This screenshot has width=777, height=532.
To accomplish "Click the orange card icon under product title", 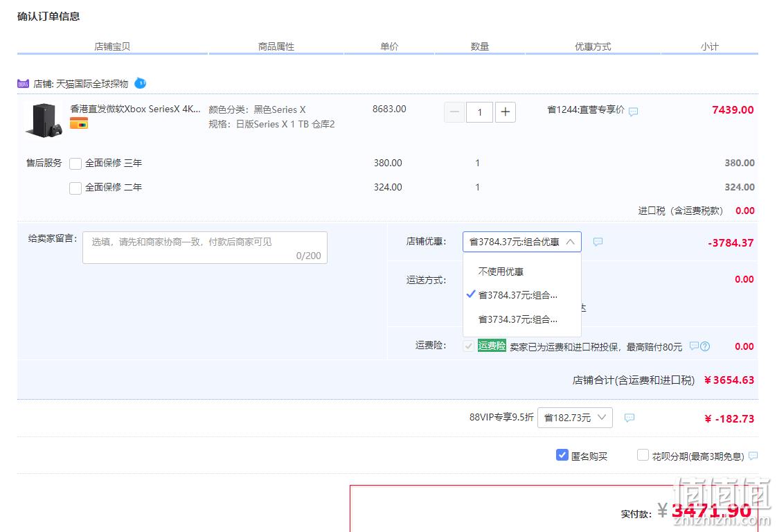I will 79,123.
